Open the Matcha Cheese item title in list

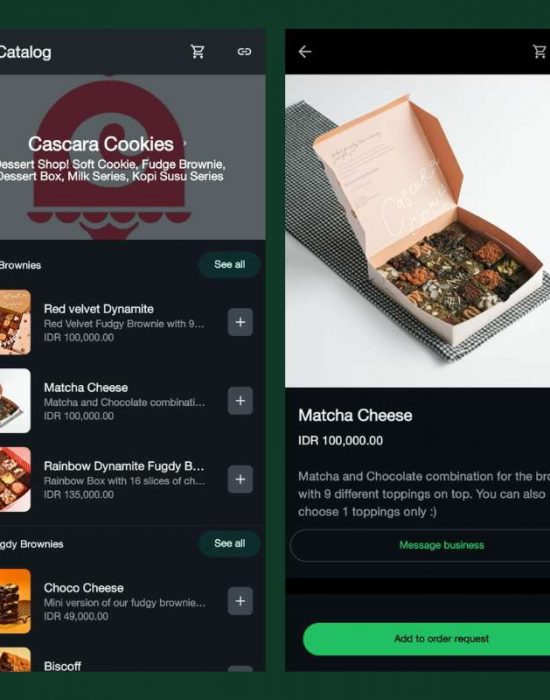click(86, 388)
